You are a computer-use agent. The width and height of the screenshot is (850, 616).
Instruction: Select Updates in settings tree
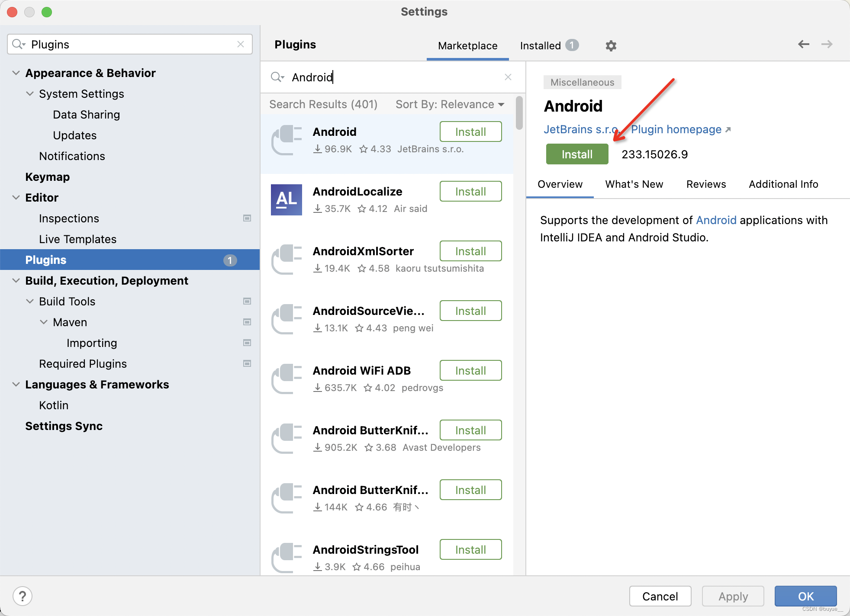[74, 135]
